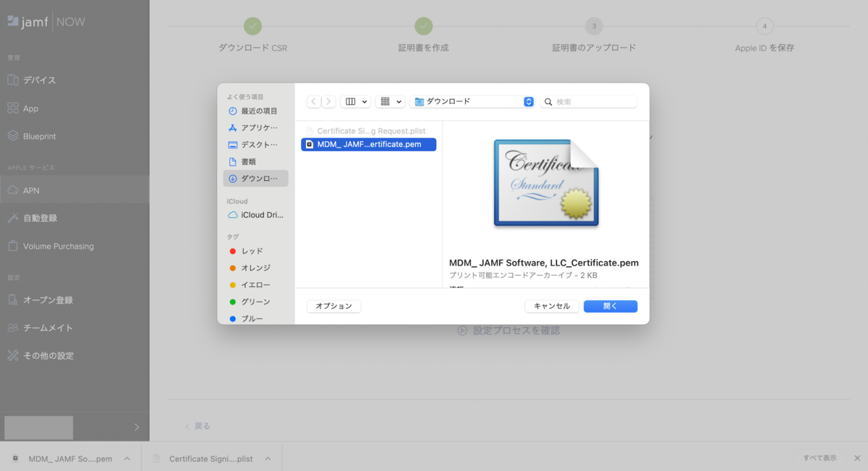Click the オプション button

tap(334, 306)
